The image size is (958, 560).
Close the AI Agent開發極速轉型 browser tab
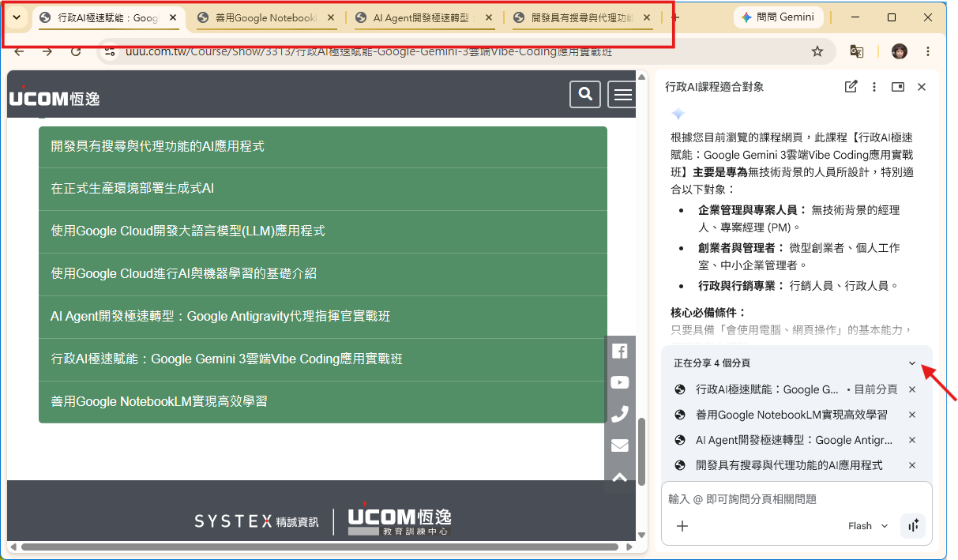[489, 17]
